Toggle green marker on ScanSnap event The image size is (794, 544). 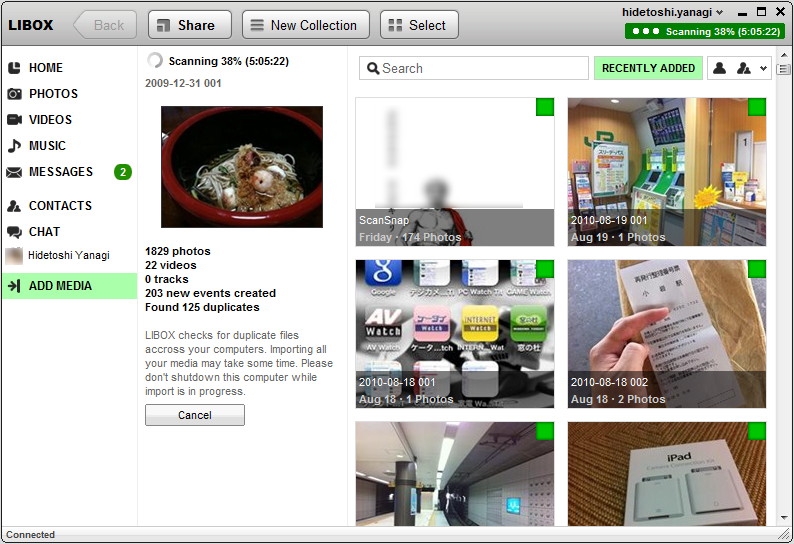pyautogui.click(x=545, y=107)
